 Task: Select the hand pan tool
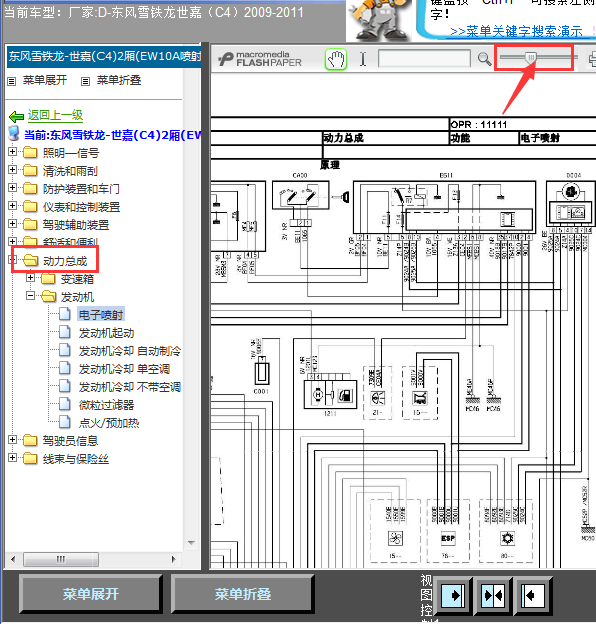point(336,60)
